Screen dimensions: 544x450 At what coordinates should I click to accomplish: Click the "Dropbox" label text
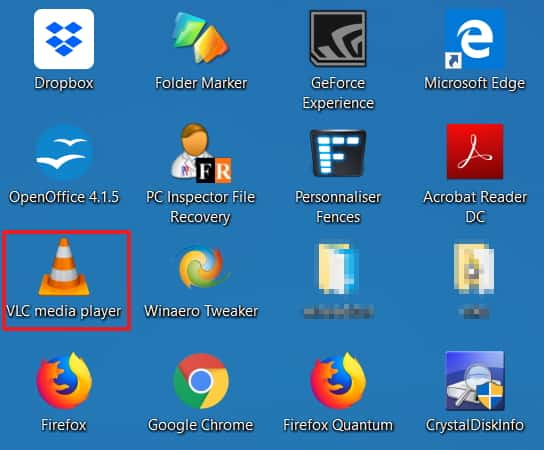pos(64,83)
